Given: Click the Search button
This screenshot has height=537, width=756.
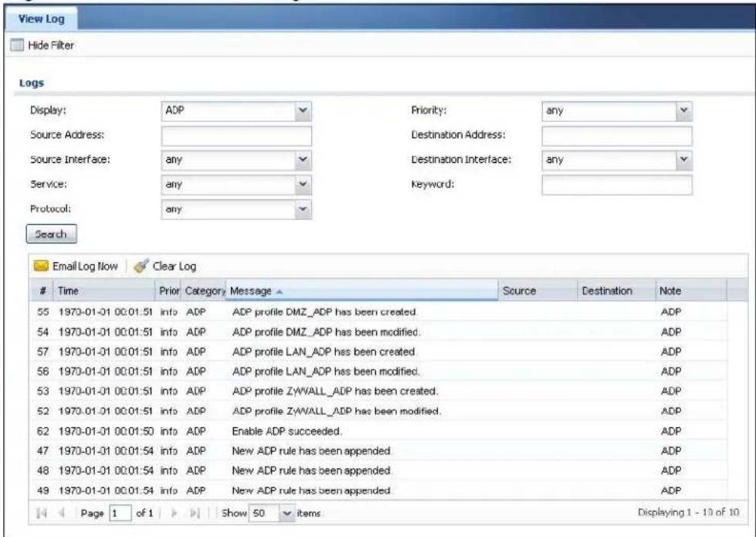Looking at the screenshot, I should (x=51, y=234).
